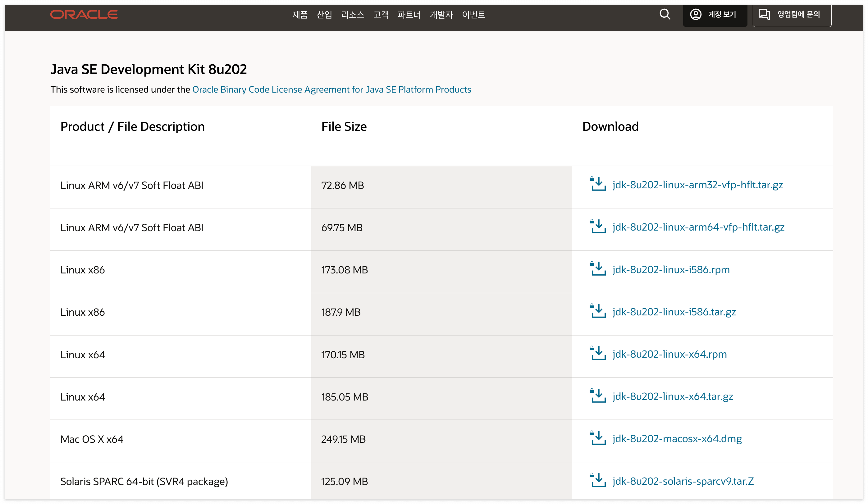Download jdk-8u202-macosx-x64.dmg
The image size is (868, 504).
coord(677,439)
